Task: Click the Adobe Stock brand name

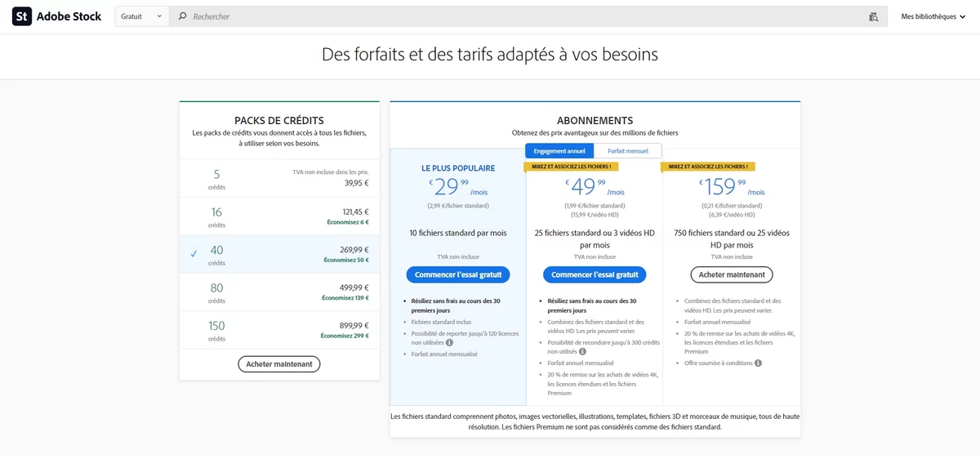Action: (69, 16)
